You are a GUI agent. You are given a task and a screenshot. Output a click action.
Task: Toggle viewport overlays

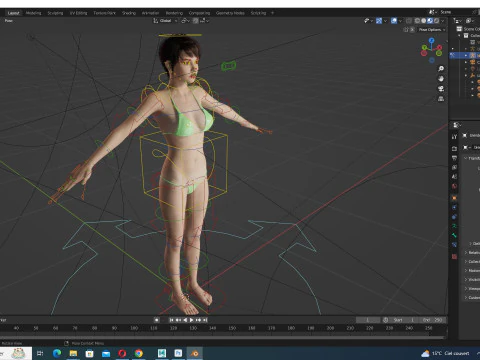point(394,21)
